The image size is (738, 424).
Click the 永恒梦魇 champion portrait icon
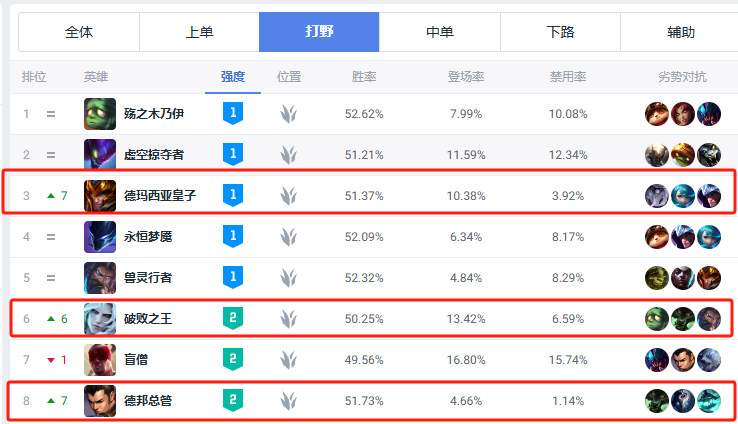tap(99, 237)
